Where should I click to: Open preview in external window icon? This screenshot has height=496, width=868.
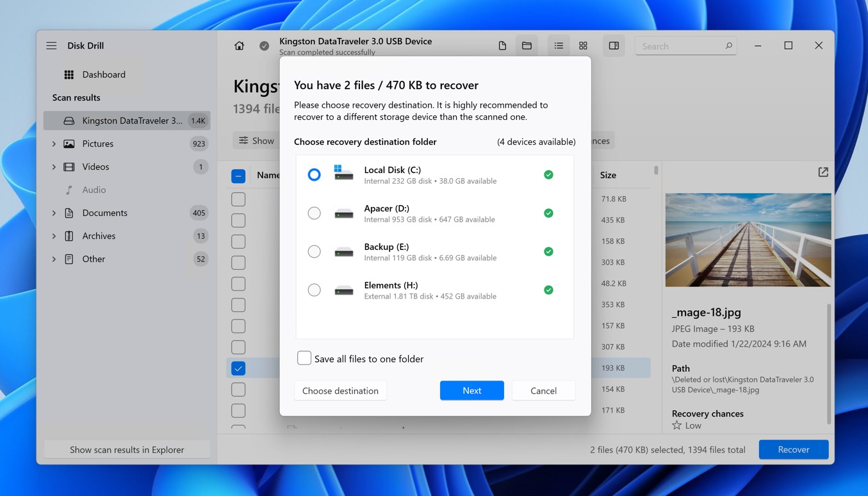pos(823,172)
